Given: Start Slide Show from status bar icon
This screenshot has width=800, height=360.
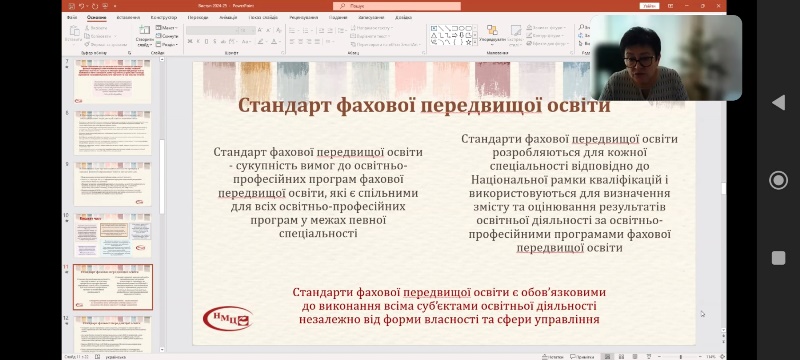Looking at the screenshot, I should tap(649, 356).
